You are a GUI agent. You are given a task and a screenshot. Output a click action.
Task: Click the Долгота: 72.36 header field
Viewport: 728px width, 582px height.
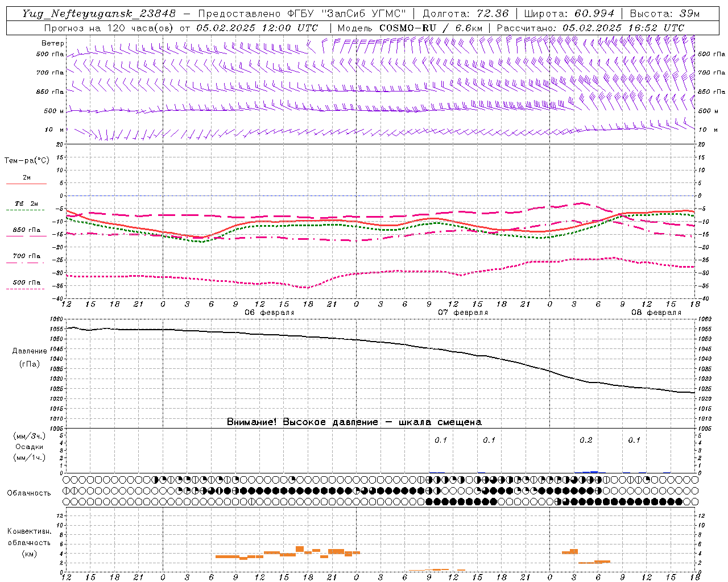(x=465, y=14)
